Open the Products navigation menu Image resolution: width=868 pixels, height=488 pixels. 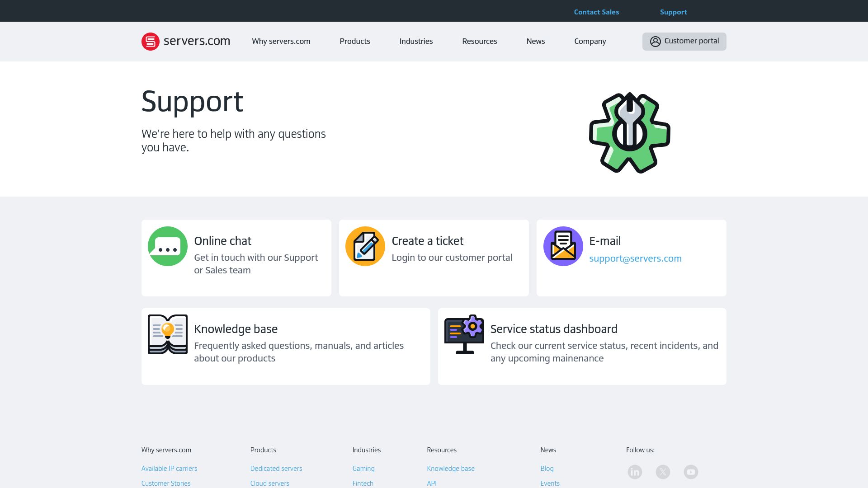(355, 41)
